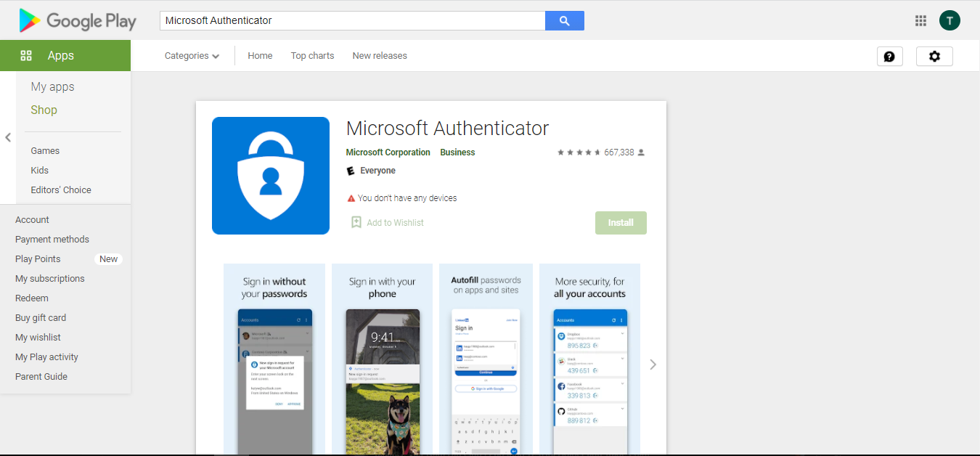Screen dimensions: 980x456
Task: Click the Add to Wishlist bookmark icon
Action: pyautogui.click(x=356, y=222)
